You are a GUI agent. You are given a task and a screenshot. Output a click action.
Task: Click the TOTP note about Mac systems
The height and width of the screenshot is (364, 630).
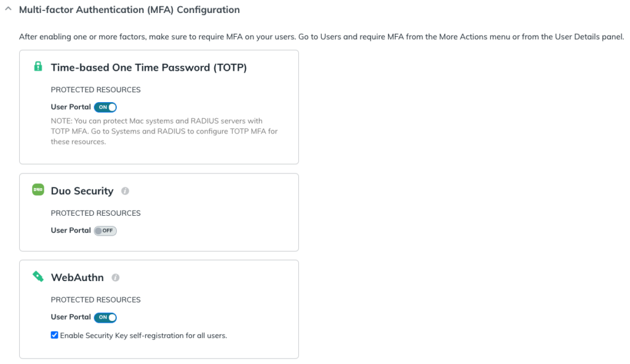(x=157, y=132)
